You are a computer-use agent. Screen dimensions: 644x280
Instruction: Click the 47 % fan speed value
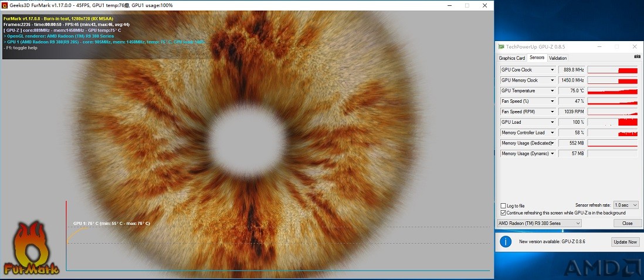pyautogui.click(x=572, y=101)
